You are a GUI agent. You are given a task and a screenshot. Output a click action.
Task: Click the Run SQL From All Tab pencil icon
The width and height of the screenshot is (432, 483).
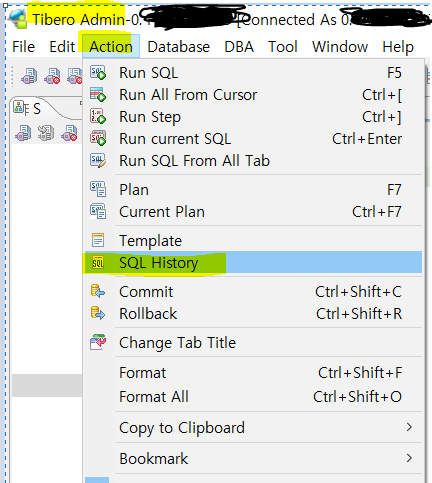98,161
